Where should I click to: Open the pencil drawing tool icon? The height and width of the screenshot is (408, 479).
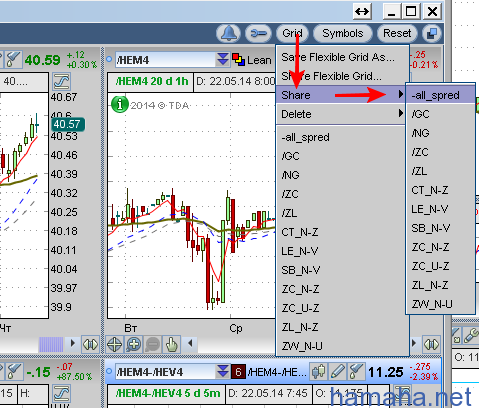point(337,371)
